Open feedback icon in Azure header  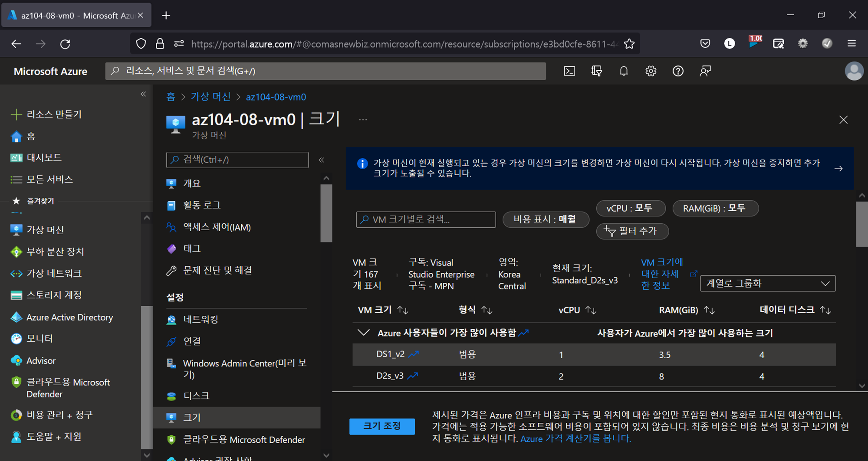tap(705, 71)
